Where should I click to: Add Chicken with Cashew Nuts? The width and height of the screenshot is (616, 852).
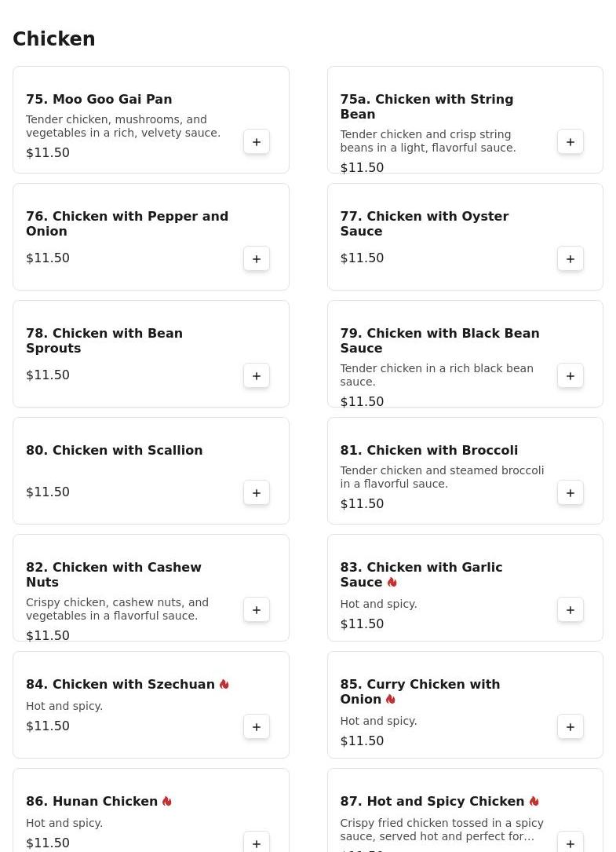(x=257, y=610)
